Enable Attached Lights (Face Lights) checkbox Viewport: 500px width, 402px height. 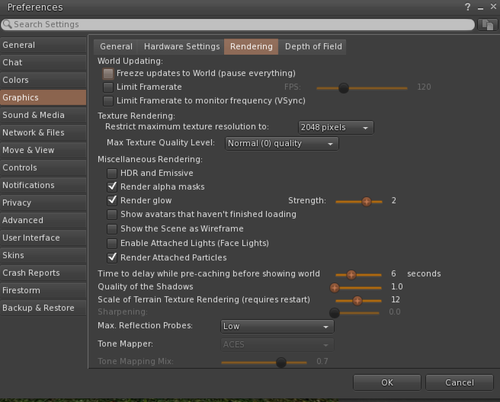tap(112, 243)
